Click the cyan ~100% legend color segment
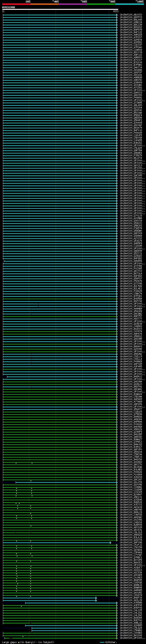 130,4
